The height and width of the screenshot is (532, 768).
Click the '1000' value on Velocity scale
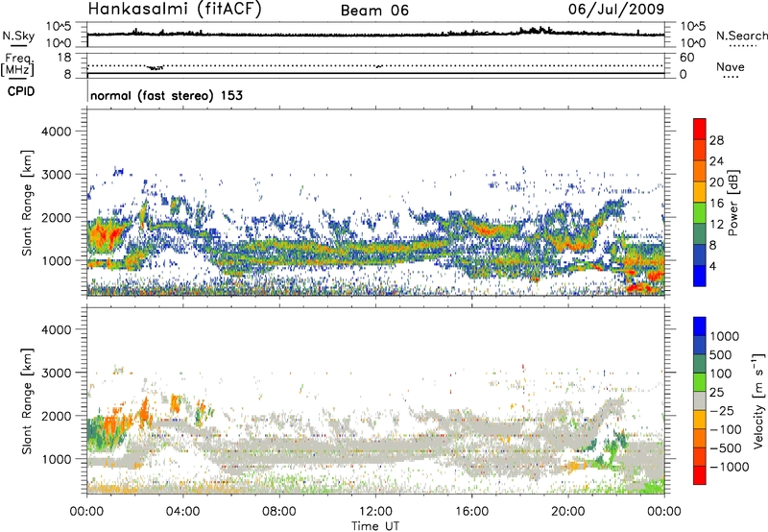725,336
